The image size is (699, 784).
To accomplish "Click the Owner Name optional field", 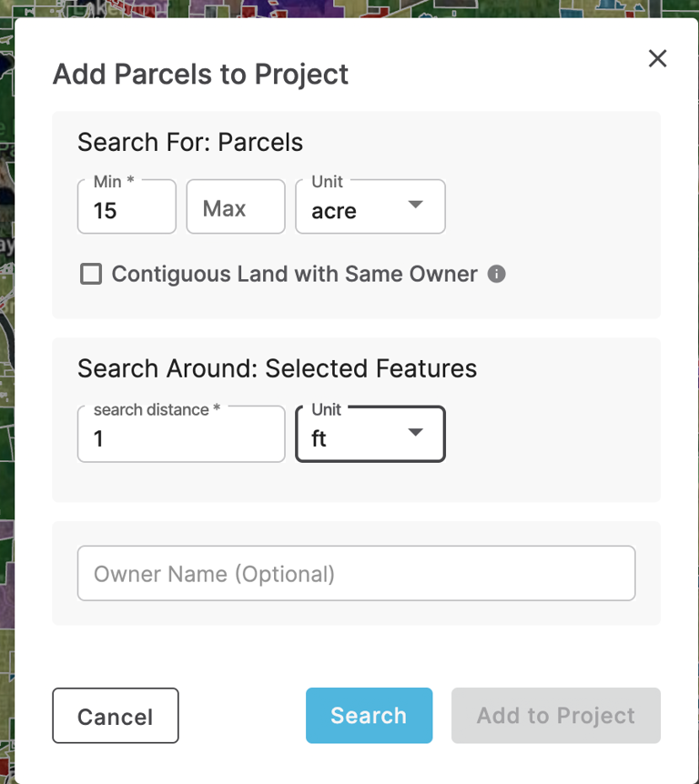I will [356, 573].
